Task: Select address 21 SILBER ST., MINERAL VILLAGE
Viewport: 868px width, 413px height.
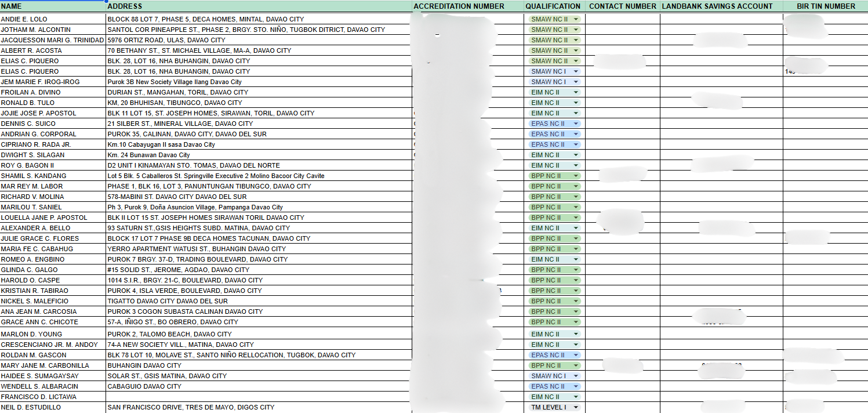Action: pyautogui.click(x=259, y=124)
